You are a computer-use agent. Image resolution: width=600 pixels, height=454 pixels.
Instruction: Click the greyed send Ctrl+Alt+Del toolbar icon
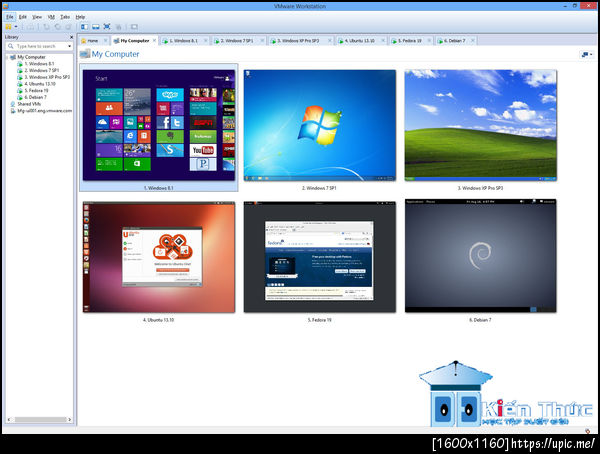pos(30,27)
